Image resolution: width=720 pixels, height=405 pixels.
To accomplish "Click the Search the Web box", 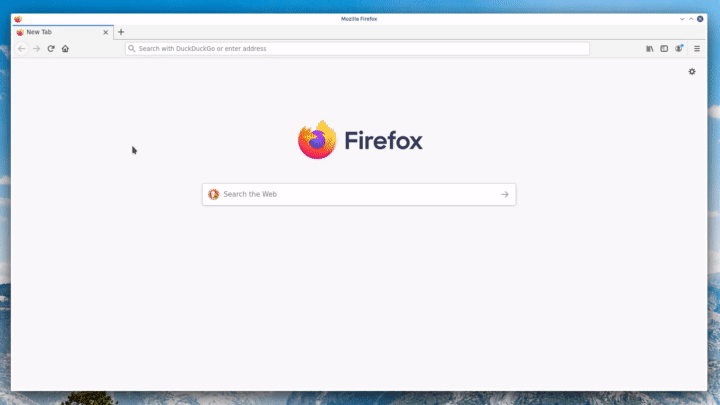I will click(359, 194).
